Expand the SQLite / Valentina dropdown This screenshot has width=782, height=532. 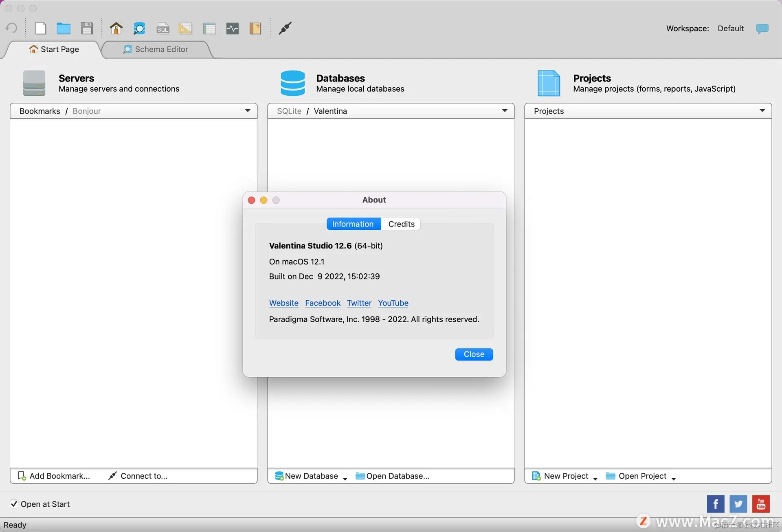tap(505, 111)
